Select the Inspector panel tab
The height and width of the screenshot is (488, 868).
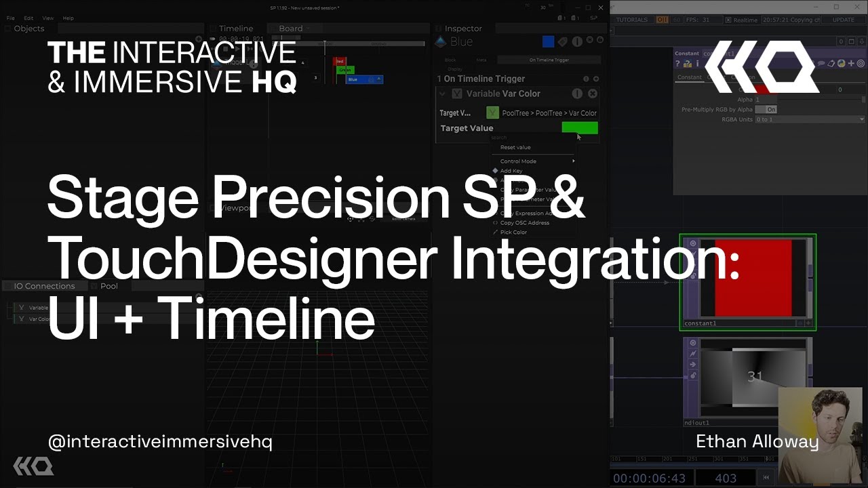point(463,28)
